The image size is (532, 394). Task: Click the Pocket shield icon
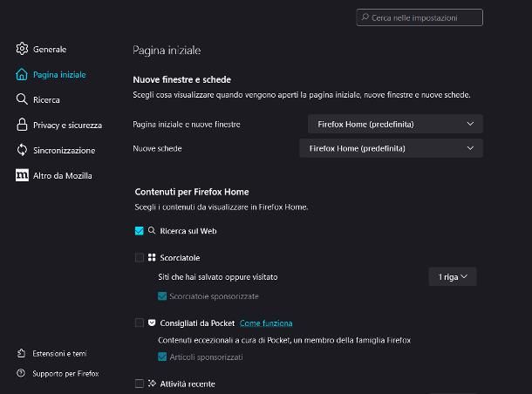pyautogui.click(x=152, y=323)
